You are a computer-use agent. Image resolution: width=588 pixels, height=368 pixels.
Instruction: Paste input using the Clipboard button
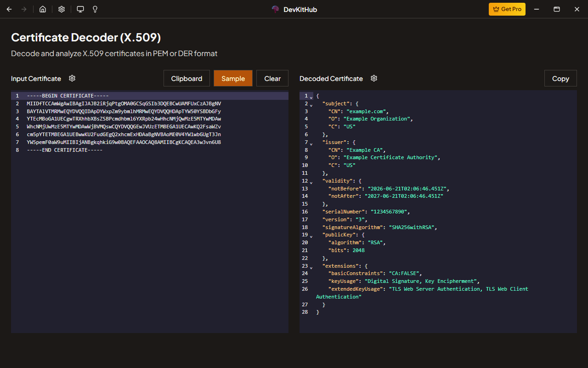(187, 78)
